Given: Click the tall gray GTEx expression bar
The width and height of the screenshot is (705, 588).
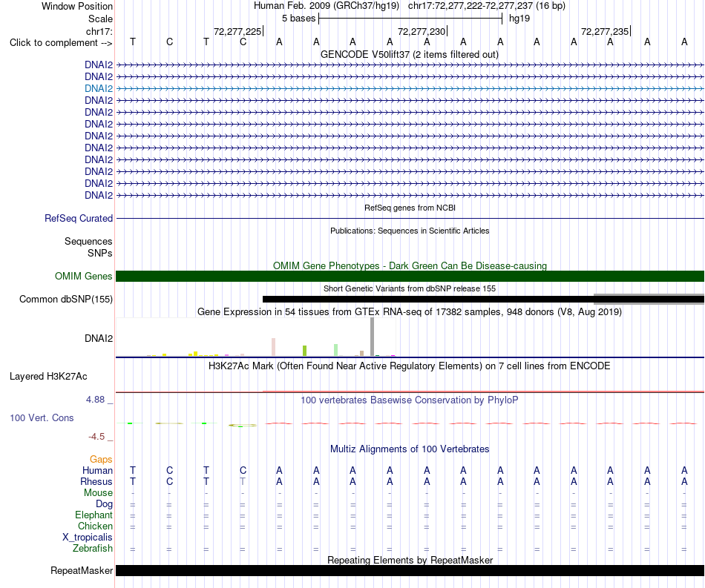Looking at the screenshot, I should point(373,337).
